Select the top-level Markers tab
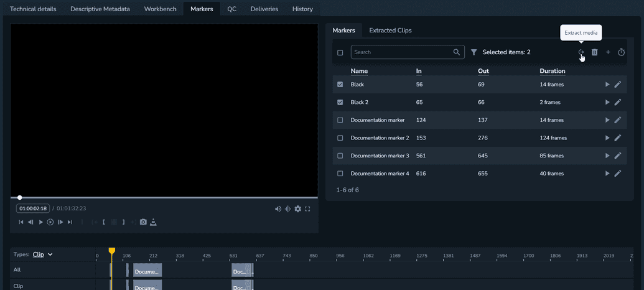Screen dimensions: 644x290 tap(202, 9)
